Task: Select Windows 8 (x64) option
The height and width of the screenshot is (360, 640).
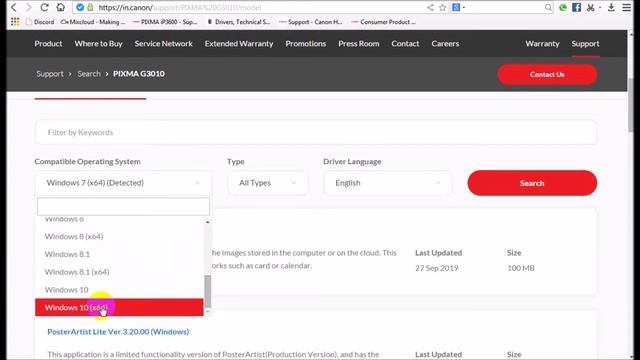Action: click(x=119, y=236)
